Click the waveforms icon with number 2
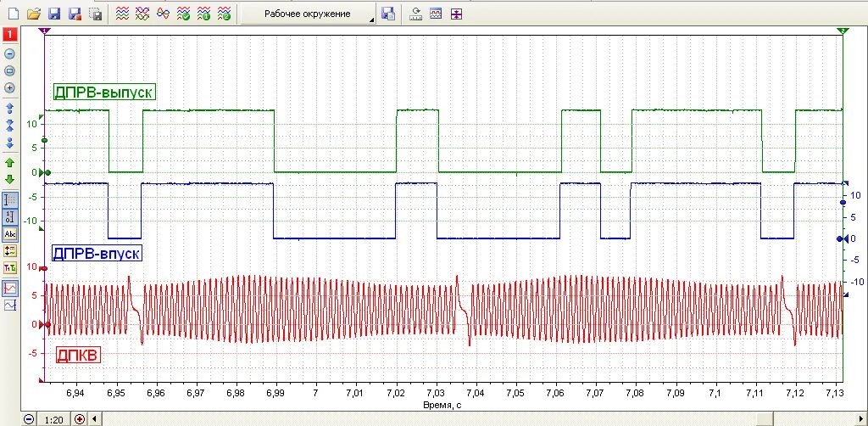The height and width of the screenshot is (426, 868). coord(224,14)
